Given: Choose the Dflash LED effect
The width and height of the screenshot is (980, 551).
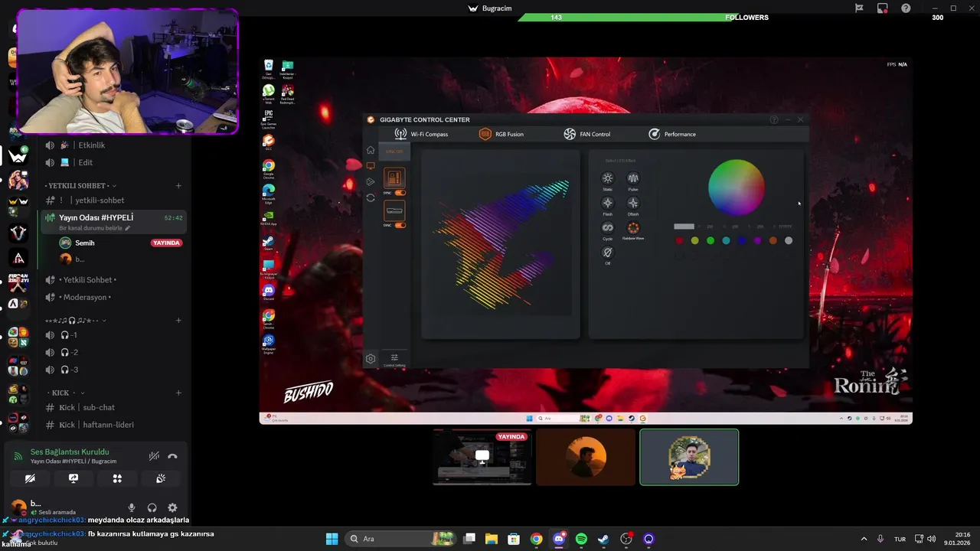Looking at the screenshot, I should coord(633,203).
